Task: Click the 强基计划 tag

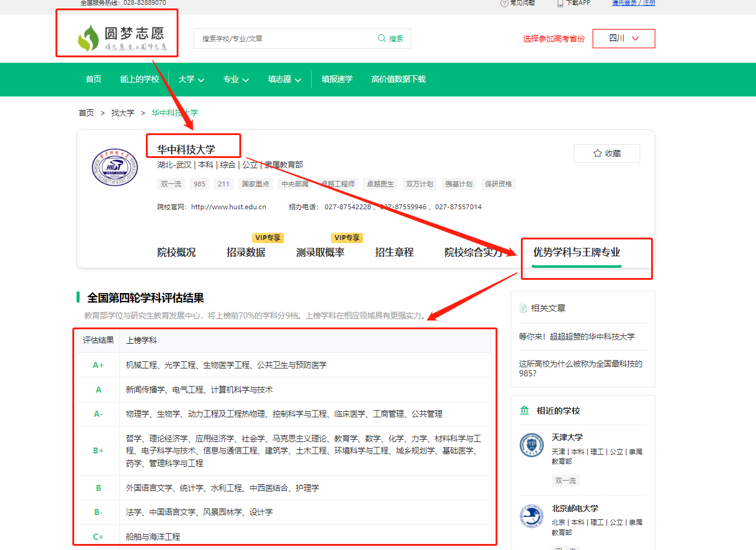Action: [459, 184]
